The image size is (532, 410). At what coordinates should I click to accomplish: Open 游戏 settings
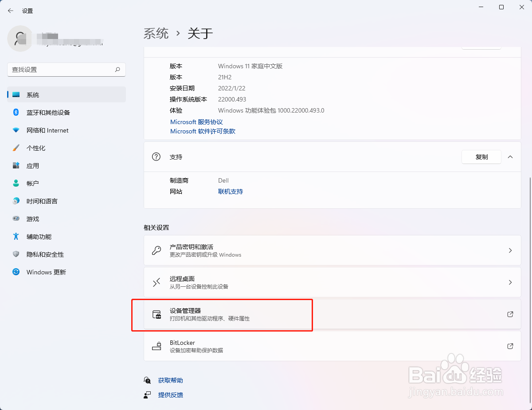pyautogui.click(x=66, y=219)
